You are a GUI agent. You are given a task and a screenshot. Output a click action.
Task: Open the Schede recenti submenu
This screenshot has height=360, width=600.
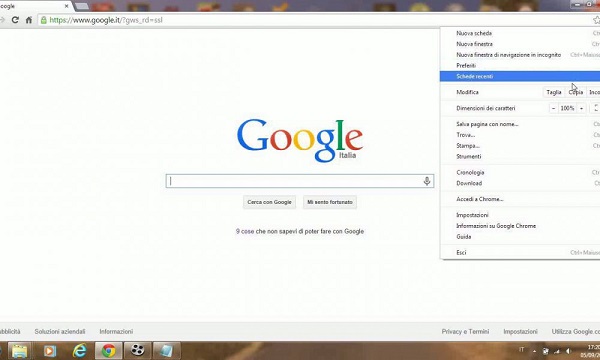pos(520,76)
